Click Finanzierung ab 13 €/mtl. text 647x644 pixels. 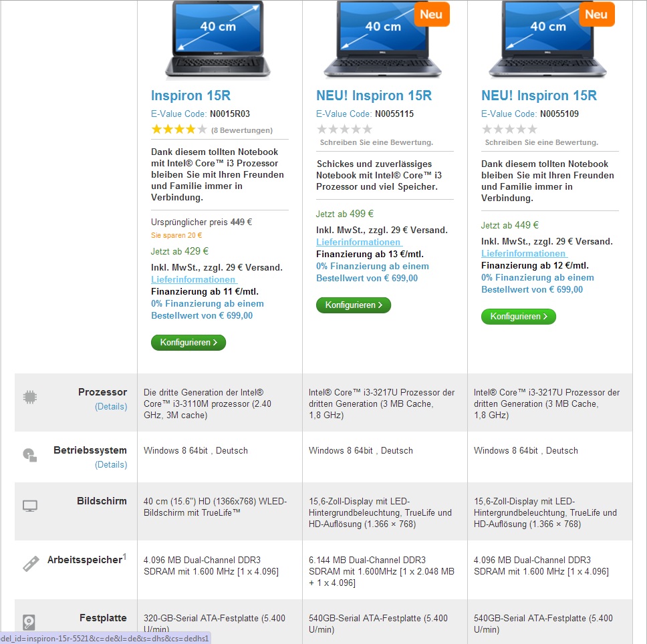[370, 254]
